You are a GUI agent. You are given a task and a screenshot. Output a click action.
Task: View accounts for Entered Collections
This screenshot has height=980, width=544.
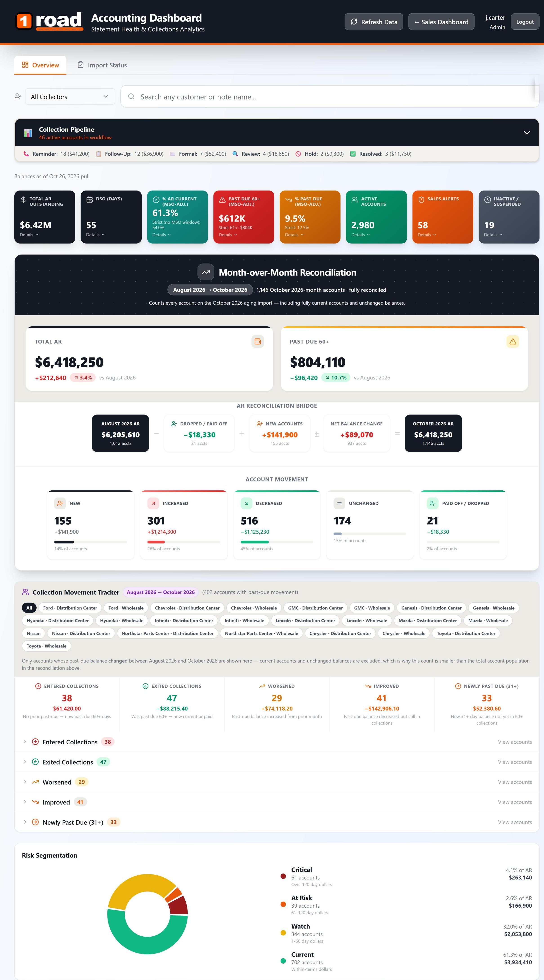(515, 742)
